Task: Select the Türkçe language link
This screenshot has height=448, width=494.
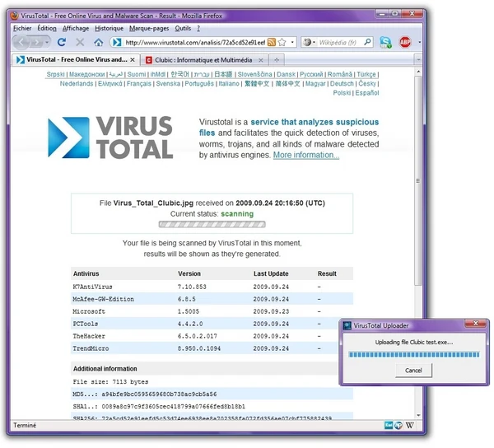Action: coord(366,74)
